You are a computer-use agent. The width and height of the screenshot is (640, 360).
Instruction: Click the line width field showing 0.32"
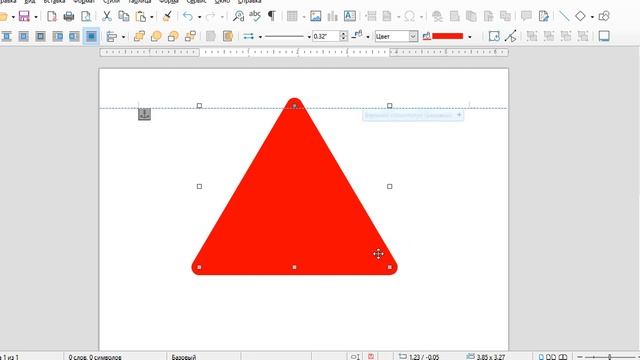(x=326, y=36)
